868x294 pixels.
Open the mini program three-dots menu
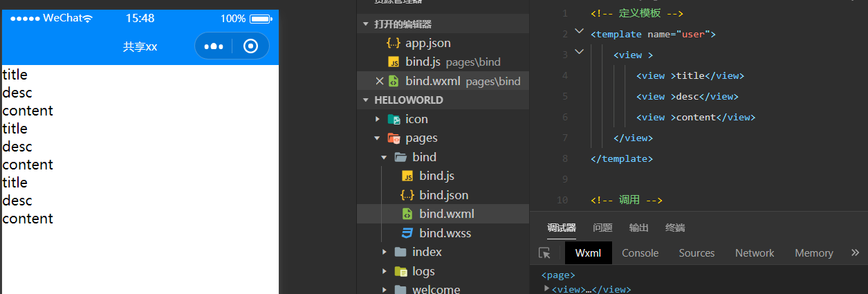tap(214, 46)
